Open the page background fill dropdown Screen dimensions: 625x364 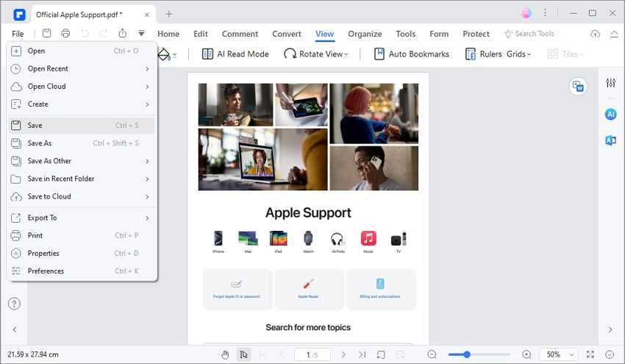pos(168,54)
